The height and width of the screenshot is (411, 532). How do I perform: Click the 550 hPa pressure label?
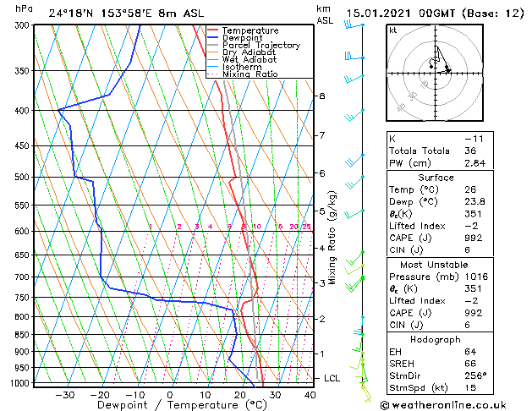pos(24,205)
